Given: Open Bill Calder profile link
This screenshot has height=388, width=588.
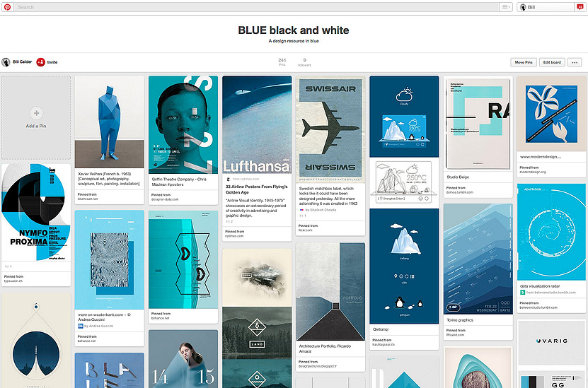Looking at the screenshot, I should point(22,61).
